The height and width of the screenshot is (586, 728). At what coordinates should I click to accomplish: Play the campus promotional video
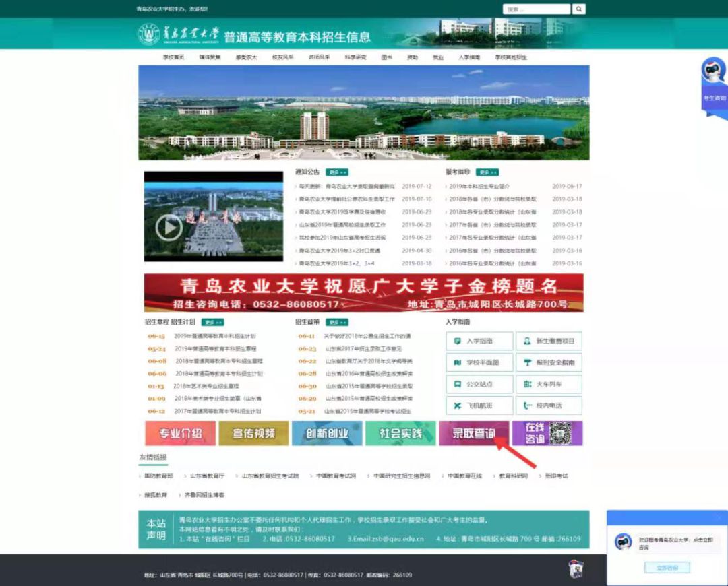(x=169, y=228)
